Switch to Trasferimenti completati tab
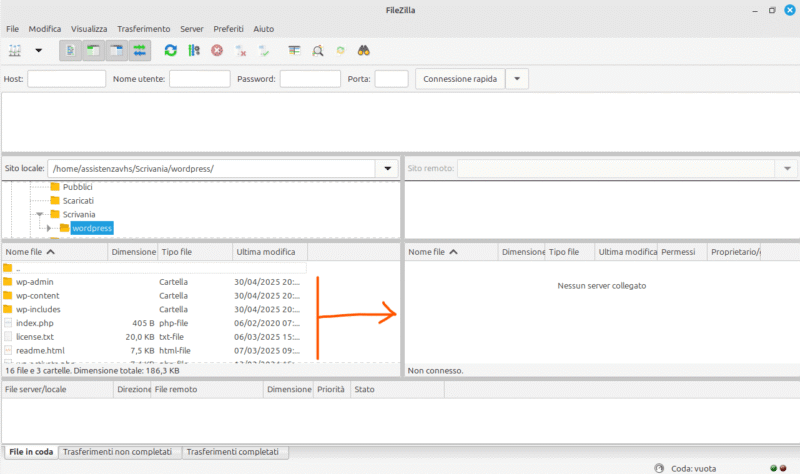The image size is (800, 474). click(233, 452)
